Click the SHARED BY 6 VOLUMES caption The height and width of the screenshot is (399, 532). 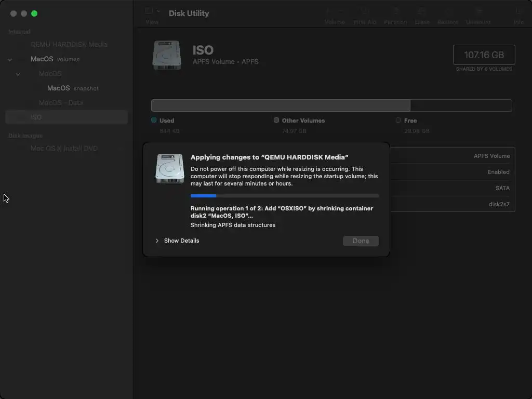484,69
